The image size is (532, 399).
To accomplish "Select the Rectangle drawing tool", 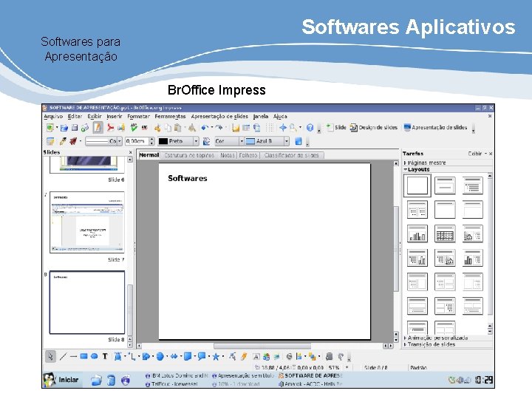I will 83,357.
